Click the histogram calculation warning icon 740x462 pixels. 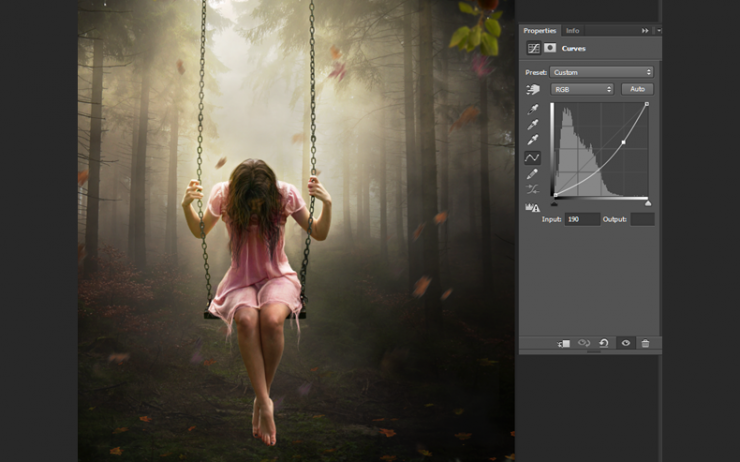pos(532,207)
